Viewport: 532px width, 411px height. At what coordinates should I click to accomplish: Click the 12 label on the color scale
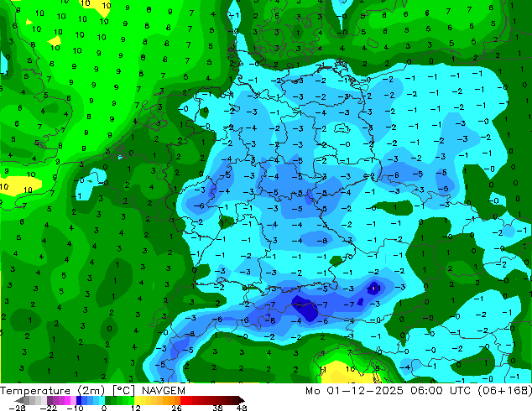(136, 408)
